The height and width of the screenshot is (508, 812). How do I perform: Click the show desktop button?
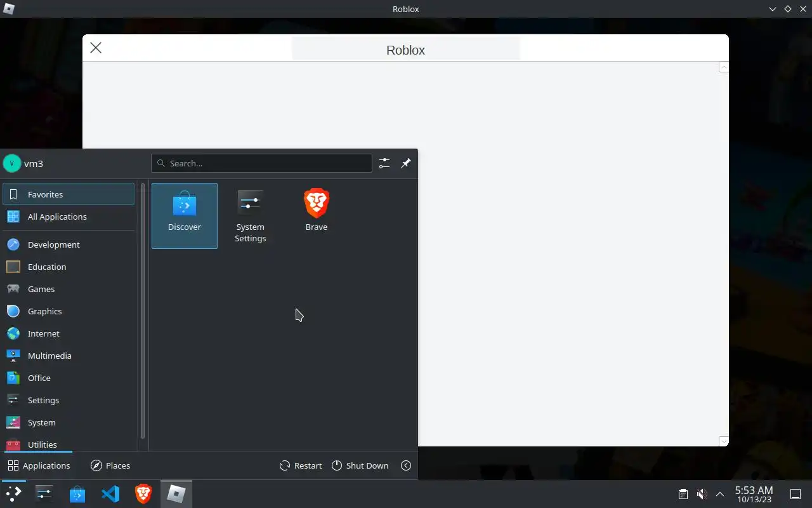(x=795, y=494)
